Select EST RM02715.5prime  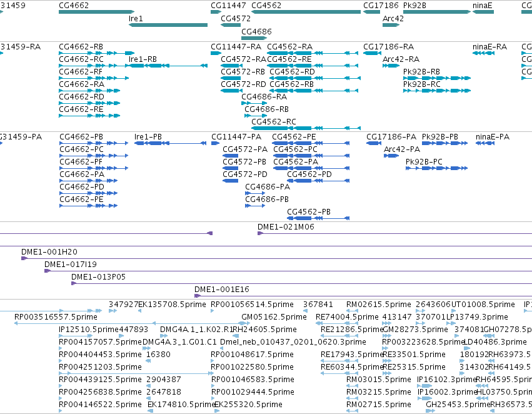click(x=379, y=405)
